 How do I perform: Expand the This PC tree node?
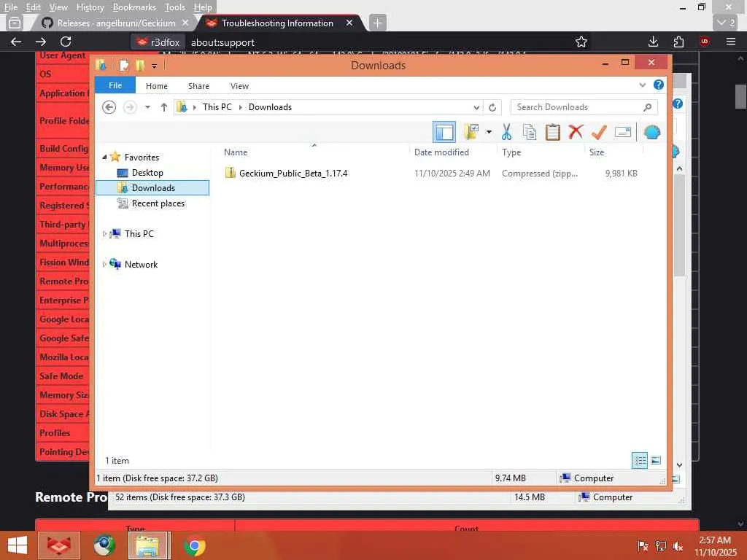pos(104,234)
